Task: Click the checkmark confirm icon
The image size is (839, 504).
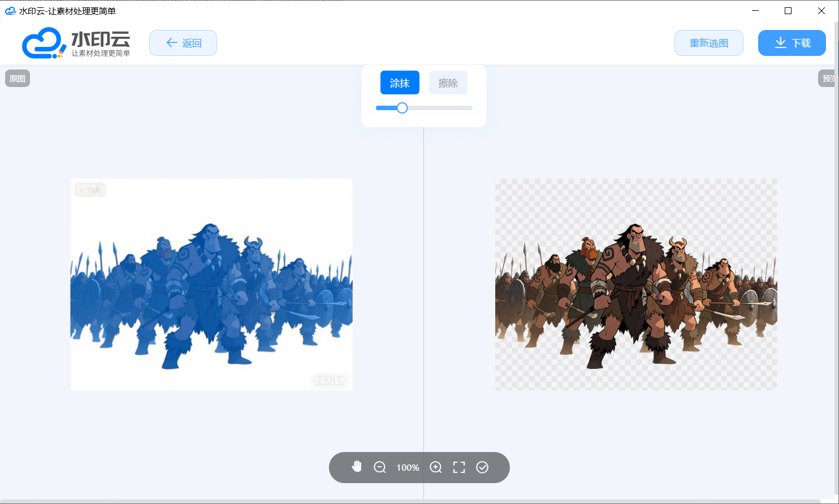Action: (482, 467)
